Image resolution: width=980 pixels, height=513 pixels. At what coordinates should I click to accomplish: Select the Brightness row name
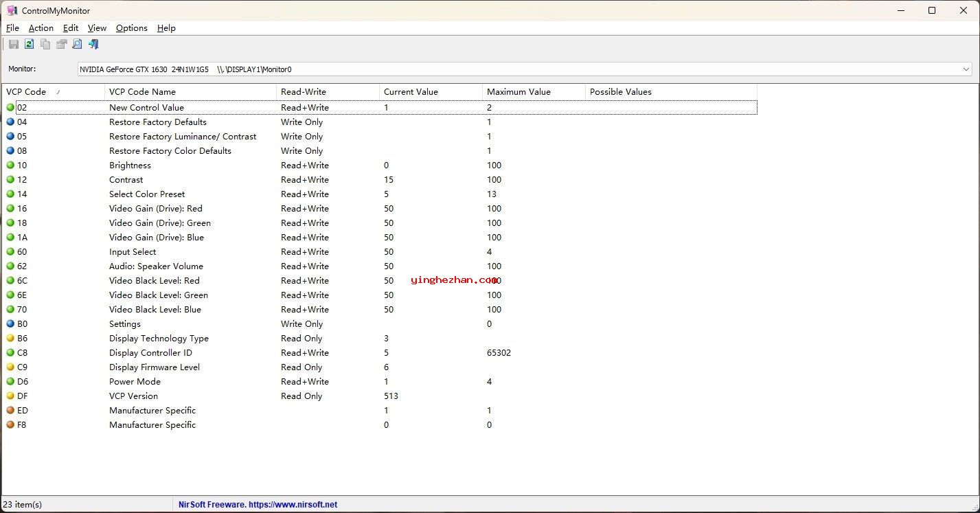coord(130,165)
